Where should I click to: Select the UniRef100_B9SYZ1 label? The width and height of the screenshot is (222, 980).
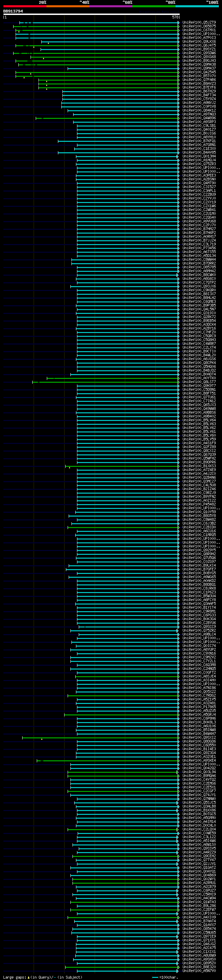[x=199, y=49]
